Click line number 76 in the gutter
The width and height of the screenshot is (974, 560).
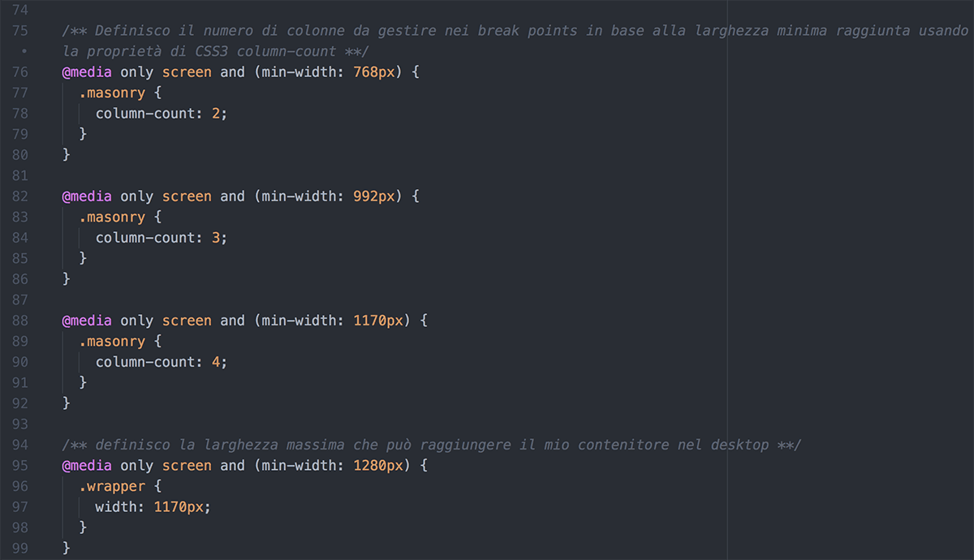tap(19, 72)
